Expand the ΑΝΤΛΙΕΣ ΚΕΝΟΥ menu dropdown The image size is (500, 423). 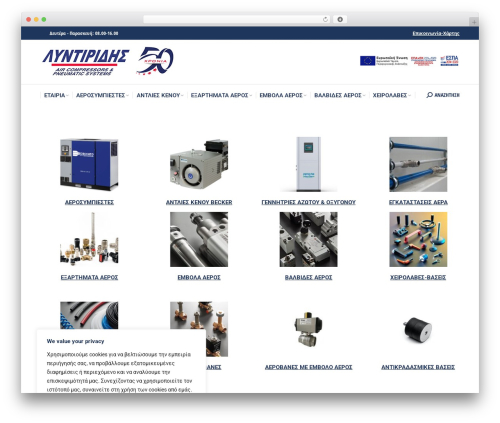coord(160,95)
